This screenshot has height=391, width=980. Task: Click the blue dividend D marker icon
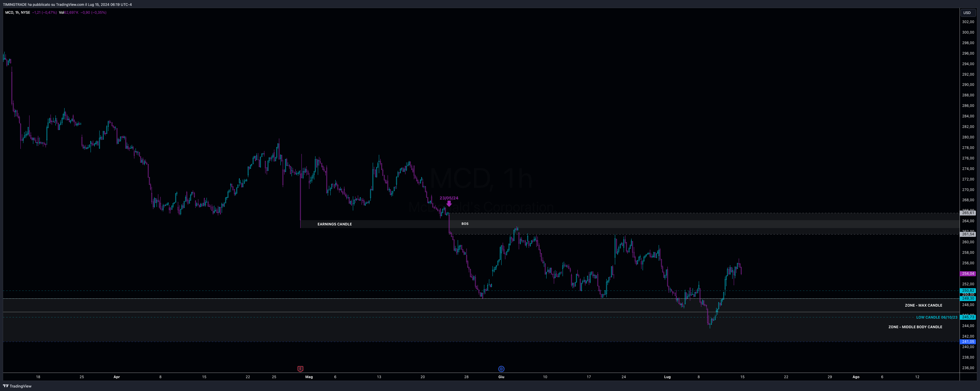coord(501,369)
